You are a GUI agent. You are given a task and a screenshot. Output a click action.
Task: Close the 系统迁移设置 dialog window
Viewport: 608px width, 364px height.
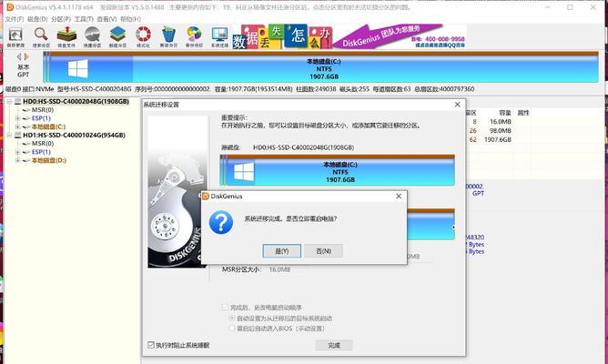(458, 105)
